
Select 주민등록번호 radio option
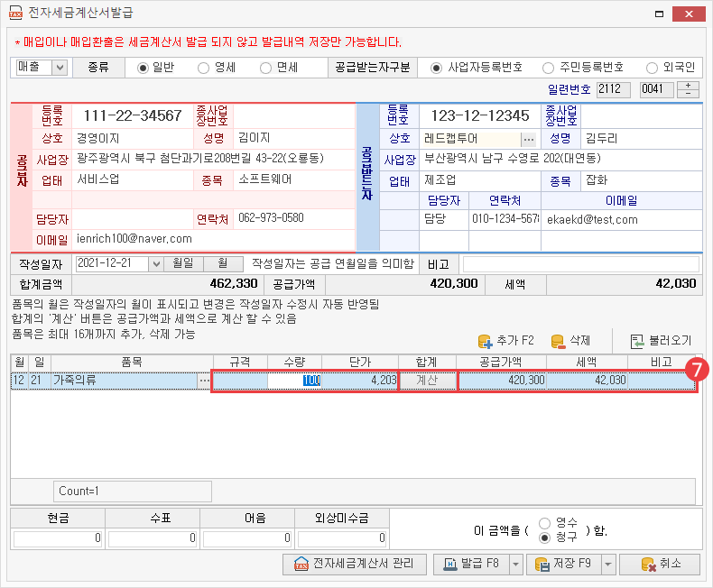tap(548, 69)
